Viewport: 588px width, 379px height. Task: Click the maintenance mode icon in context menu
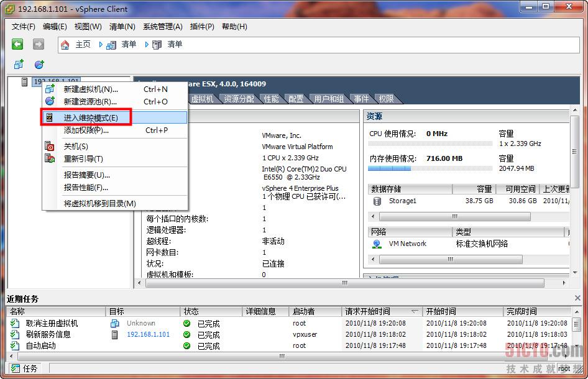[x=50, y=117]
